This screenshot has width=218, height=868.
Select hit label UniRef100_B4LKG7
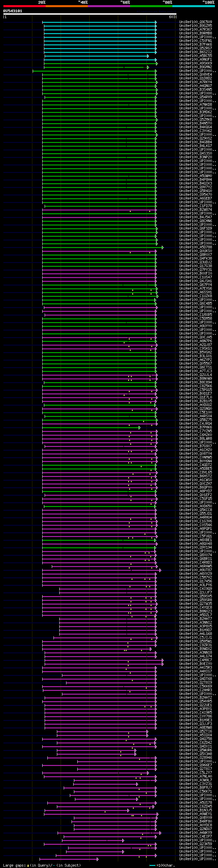tap(196, 146)
